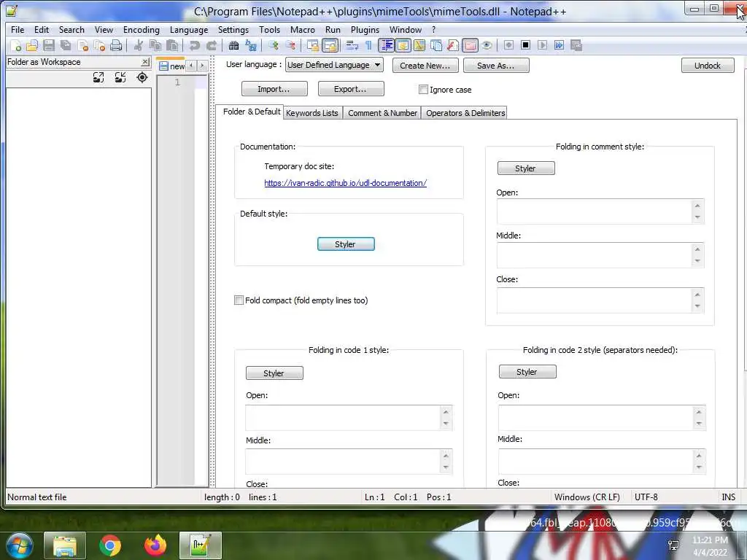Open the Plugins menu
The width and height of the screenshot is (747, 560).
click(365, 29)
